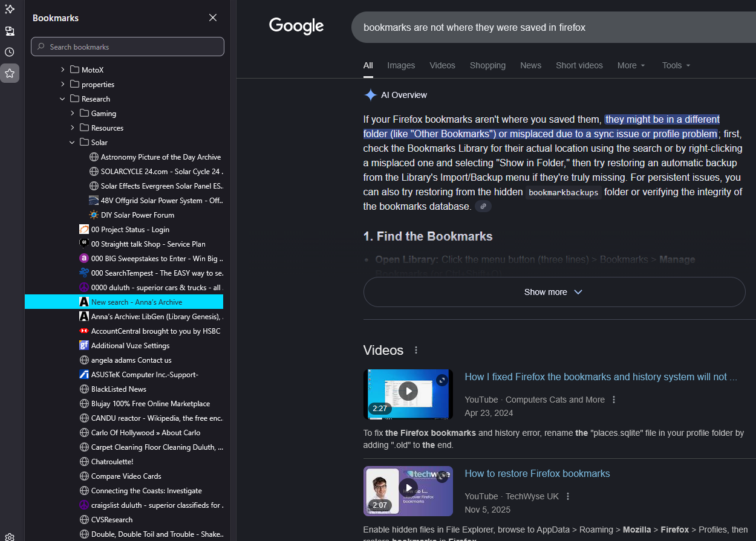Screen dimensions: 756x541
Task: Open the DIY Solar Power Forum bookmark
Action: point(137,215)
